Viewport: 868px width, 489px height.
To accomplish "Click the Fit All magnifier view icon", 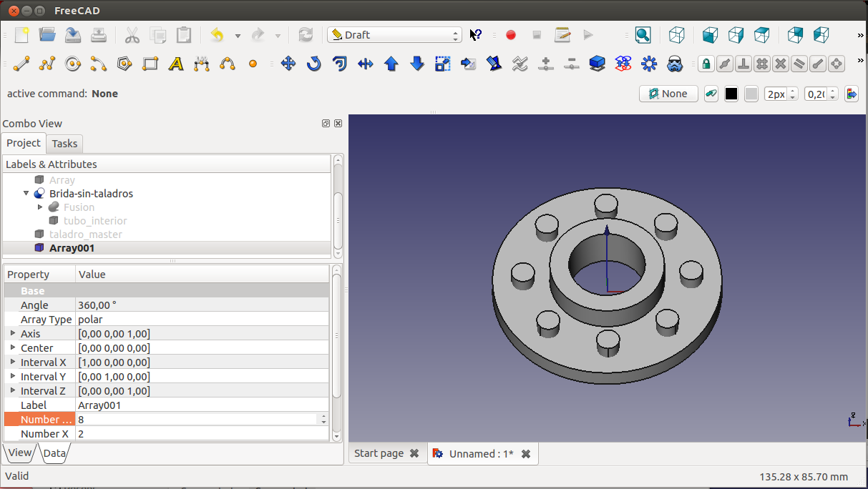I will coord(643,34).
